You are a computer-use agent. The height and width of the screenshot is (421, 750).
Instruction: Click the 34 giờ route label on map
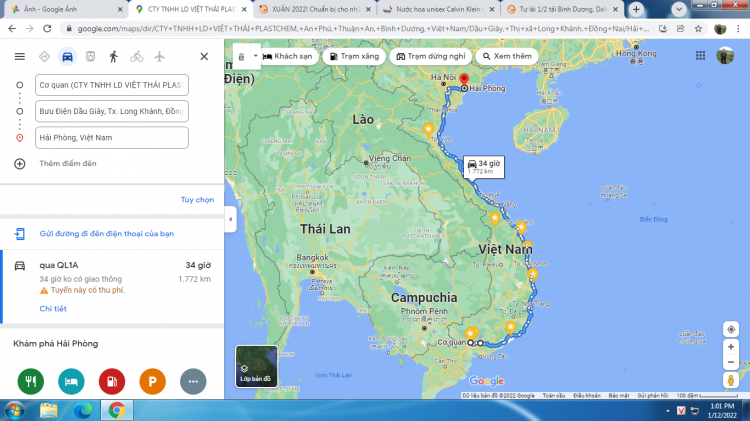click(x=484, y=166)
